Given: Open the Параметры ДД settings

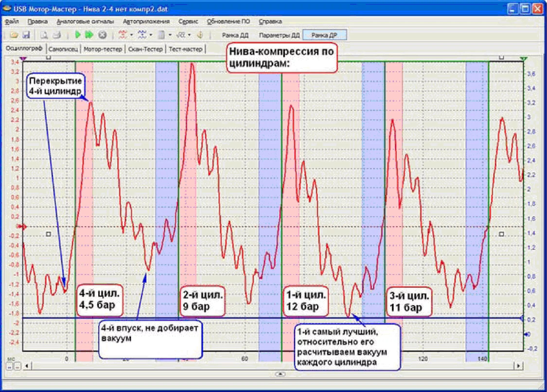Looking at the screenshot, I should coord(279,35).
